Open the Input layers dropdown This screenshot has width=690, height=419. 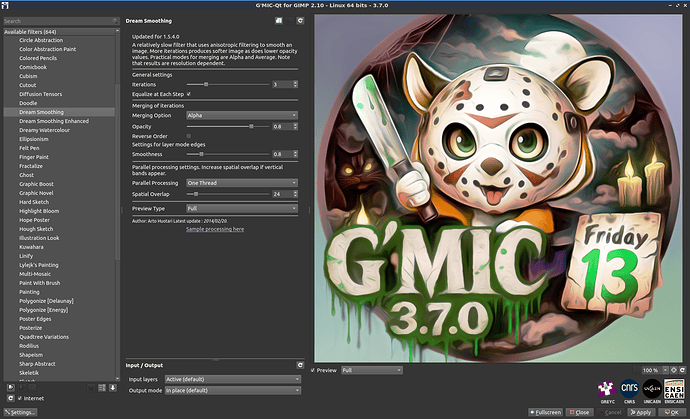pyautogui.click(x=233, y=379)
